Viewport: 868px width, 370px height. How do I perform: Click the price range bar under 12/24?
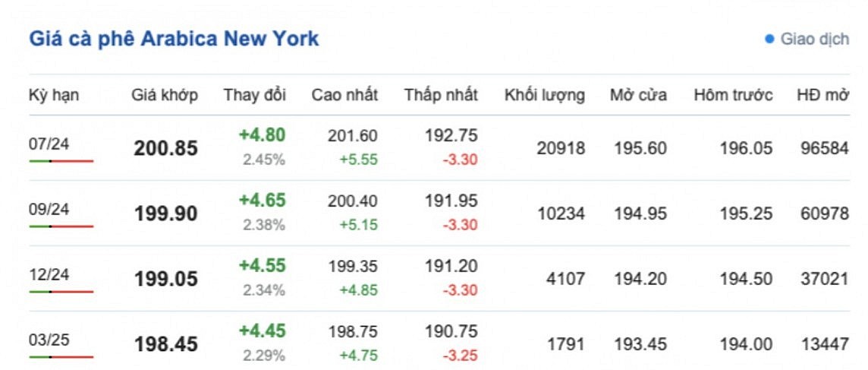[x=61, y=292]
